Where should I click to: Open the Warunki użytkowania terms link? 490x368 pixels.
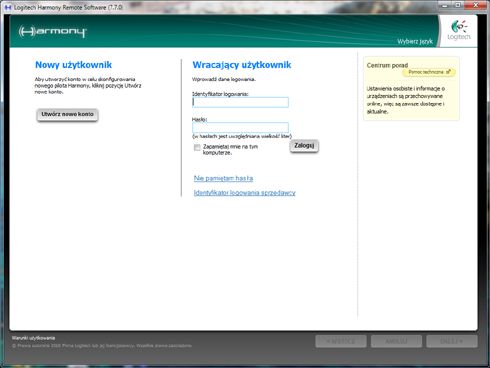click(x=33, y=338)
